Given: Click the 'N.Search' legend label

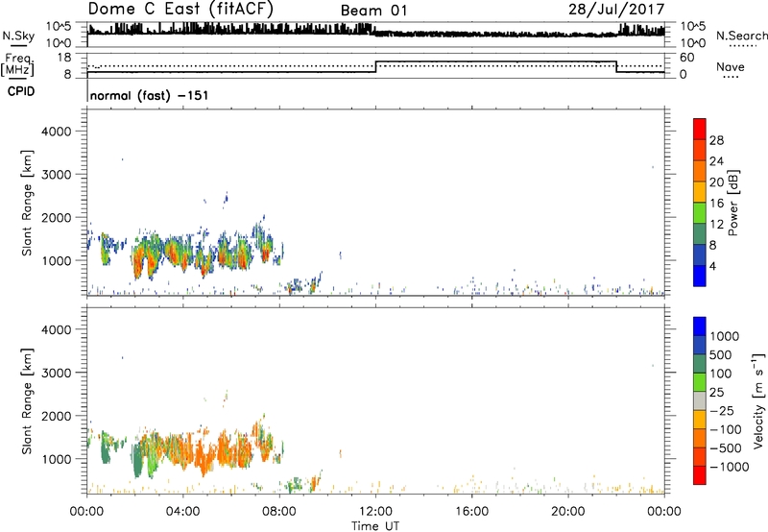Looking at the screenshot, I should (x=741, y=36).
